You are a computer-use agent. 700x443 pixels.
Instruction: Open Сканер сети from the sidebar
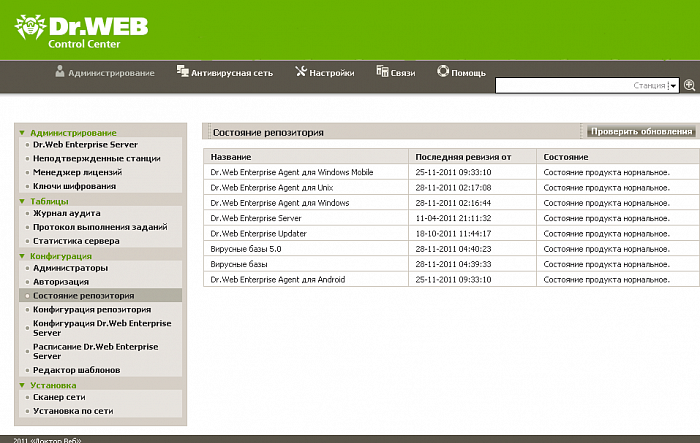(65, 397)
